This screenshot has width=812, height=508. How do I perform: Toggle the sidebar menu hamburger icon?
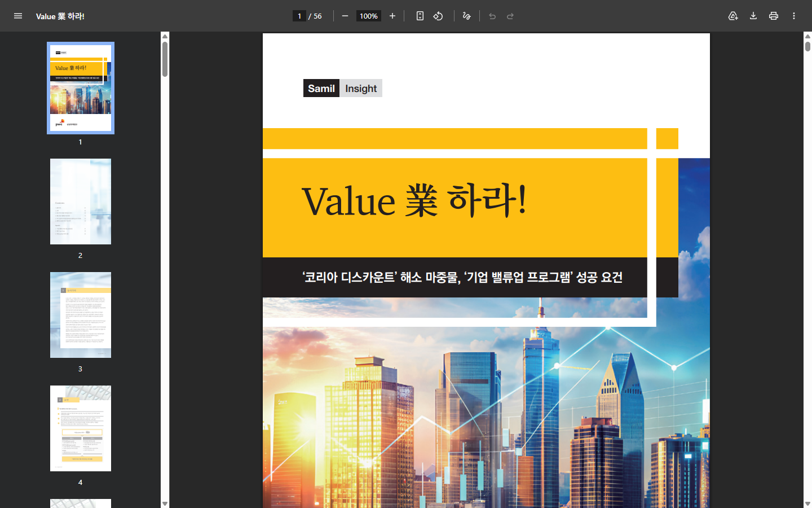point(18,16)
